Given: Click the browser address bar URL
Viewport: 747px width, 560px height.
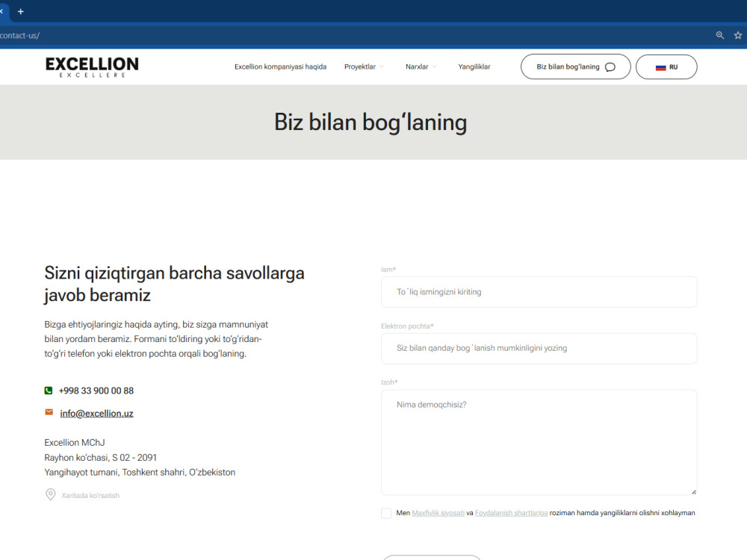Looking at the screenshot, I should 20,35.
